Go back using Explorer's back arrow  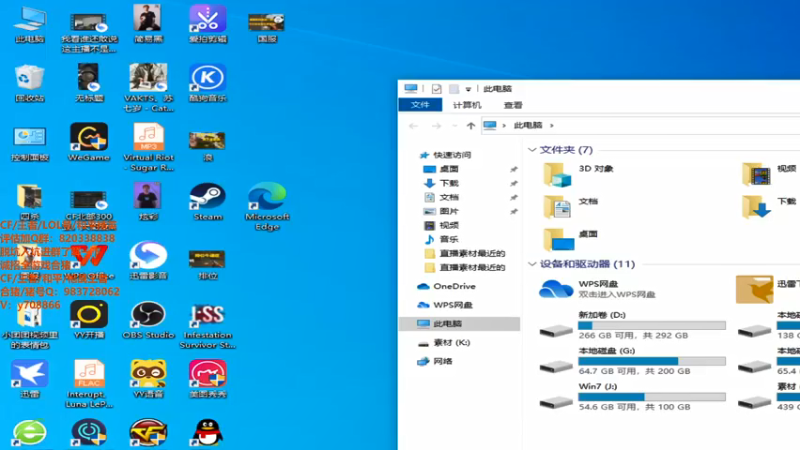click(x=413, y=126)
